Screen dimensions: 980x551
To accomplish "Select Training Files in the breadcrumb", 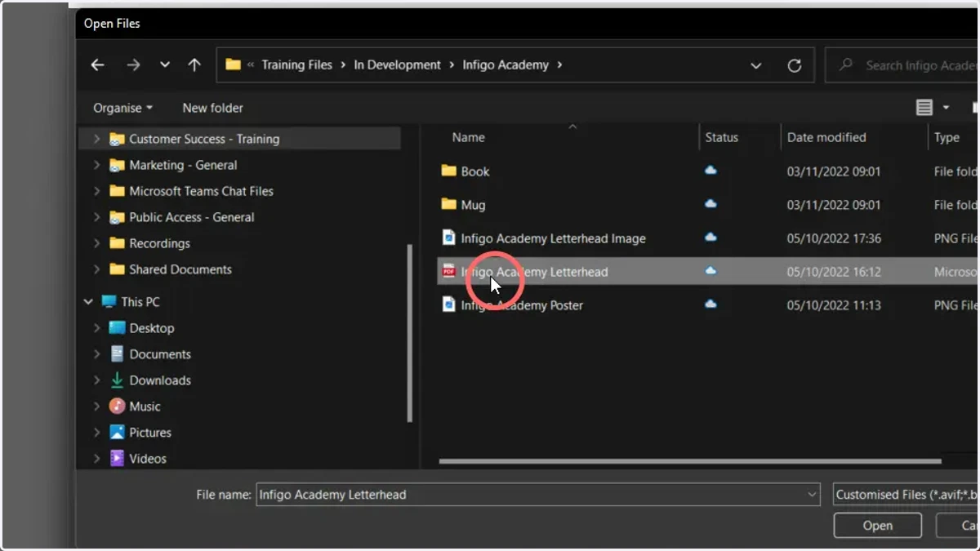I will tap(296, 64).
